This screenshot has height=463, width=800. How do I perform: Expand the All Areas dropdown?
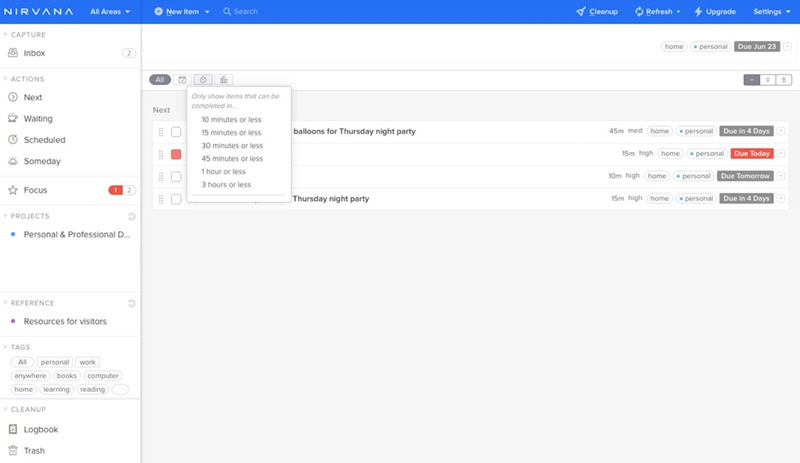tap(110, 11)
